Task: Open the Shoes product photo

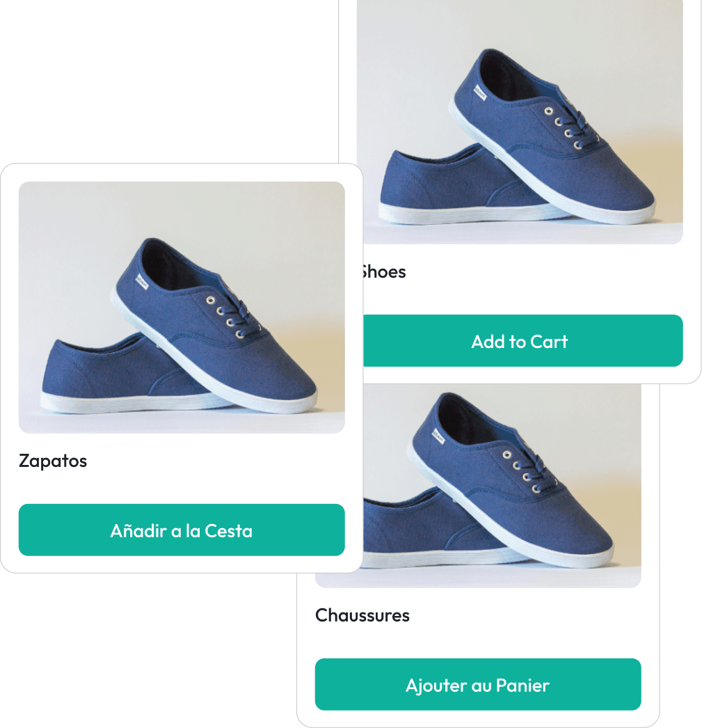Action: (520, 122)
